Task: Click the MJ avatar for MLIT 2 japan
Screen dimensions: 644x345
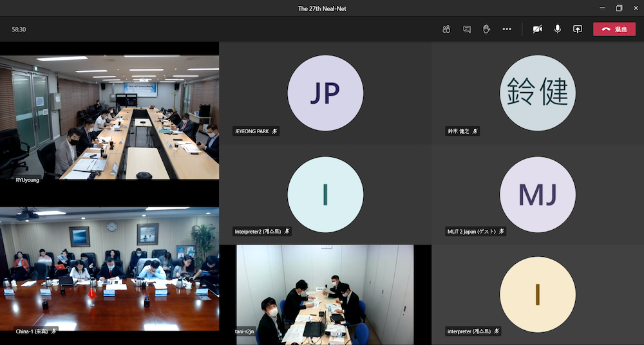Action: click(x=538, y=194)
